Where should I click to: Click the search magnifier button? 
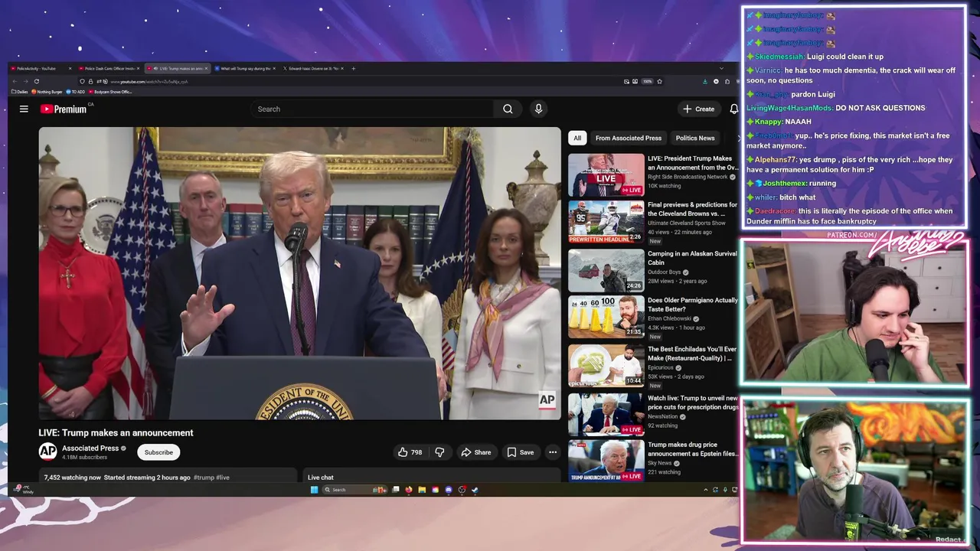508,109
